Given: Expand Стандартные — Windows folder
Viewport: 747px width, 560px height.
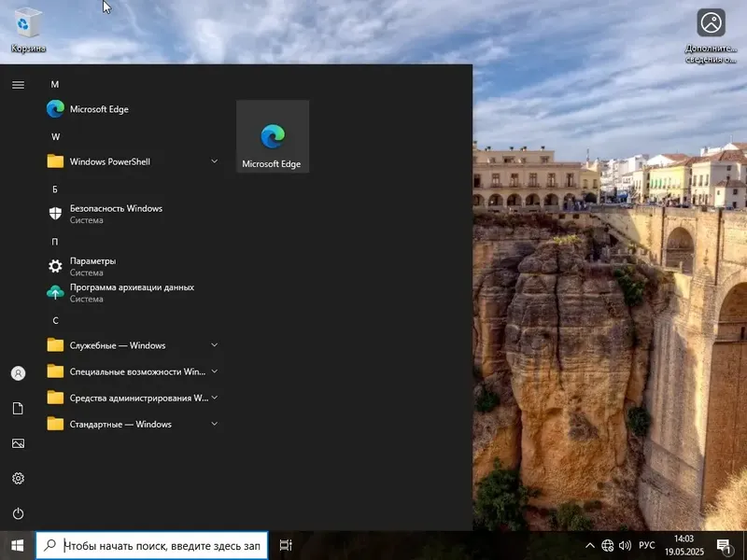Looking at the screenshot, I should [214, 424].
